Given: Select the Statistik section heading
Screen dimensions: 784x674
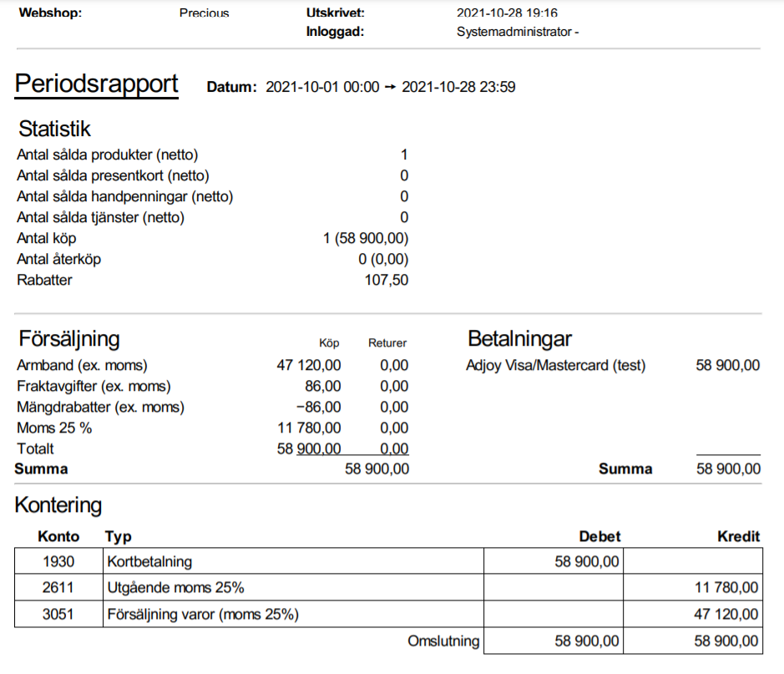Looking at the screenshot, I should (54, 129).
